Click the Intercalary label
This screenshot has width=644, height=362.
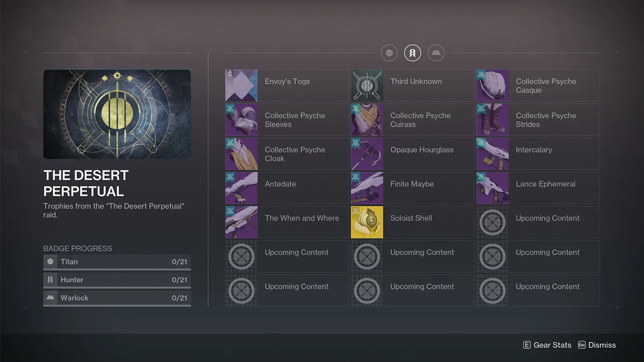click(534, 150)
